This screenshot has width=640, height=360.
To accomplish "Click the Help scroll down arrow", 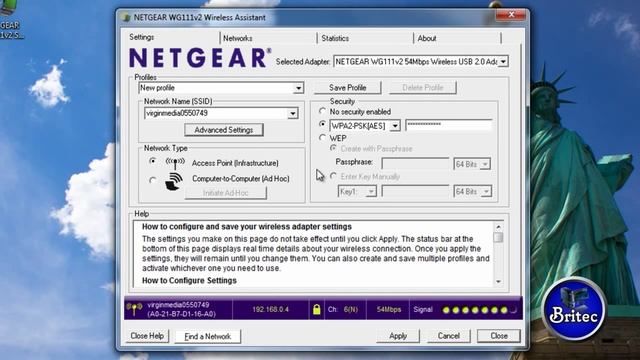I will [x=498, y=282].
